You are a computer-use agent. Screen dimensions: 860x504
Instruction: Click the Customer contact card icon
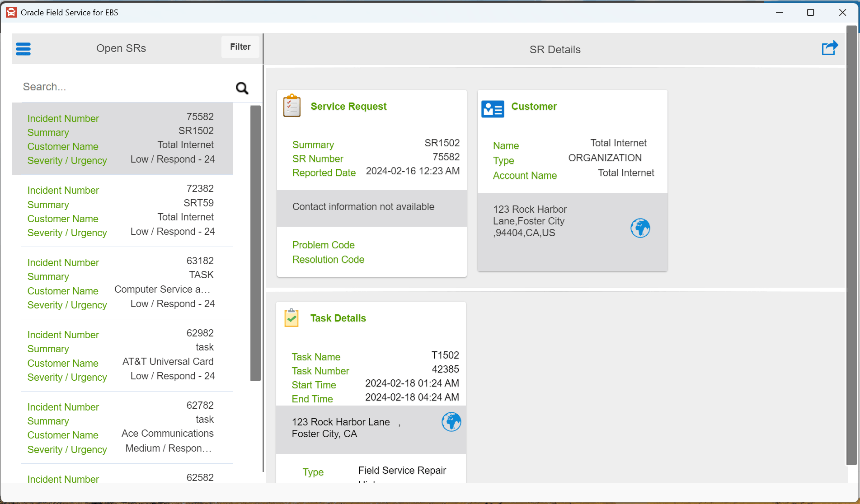point(493,109)
